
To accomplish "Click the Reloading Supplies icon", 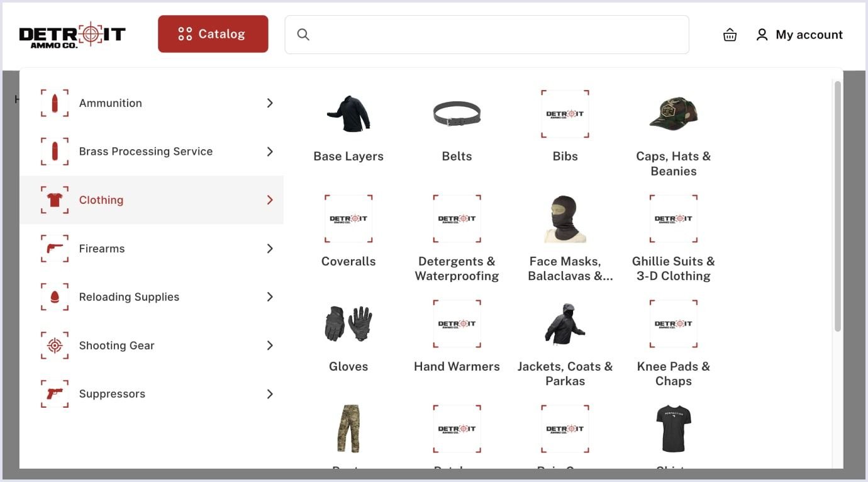I will pyautogui.click(x=55, y=297).
